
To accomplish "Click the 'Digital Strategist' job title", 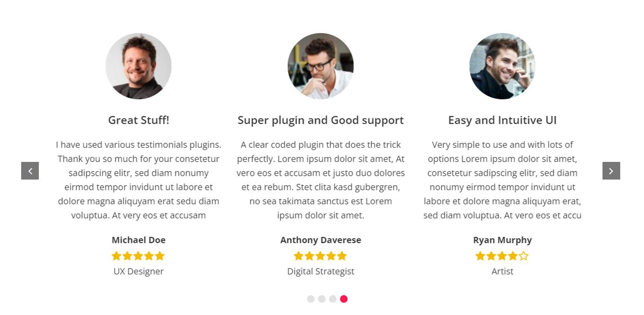I will (x=321, y=271).
